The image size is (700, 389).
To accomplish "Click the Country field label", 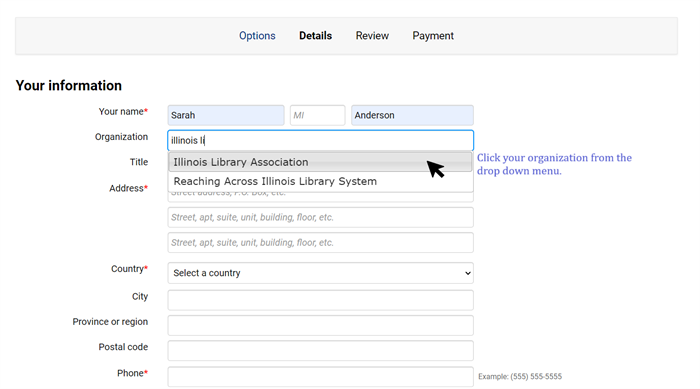I will 129,269.
